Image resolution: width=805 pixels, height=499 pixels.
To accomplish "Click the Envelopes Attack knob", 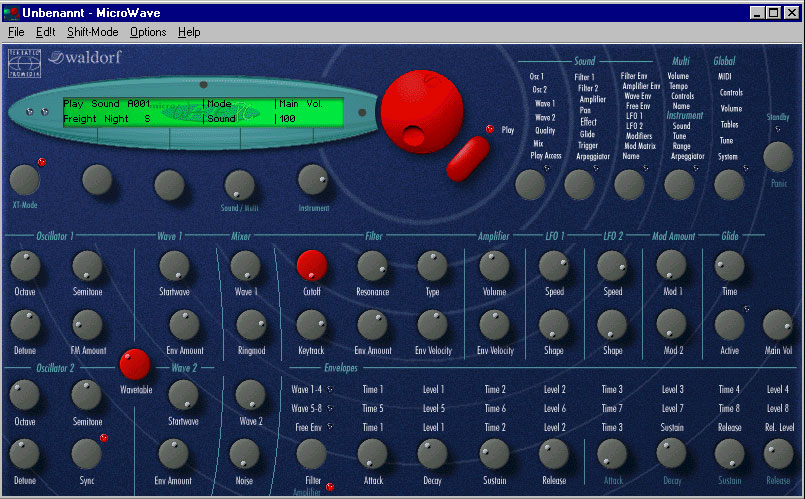I will tap(372, 454).
